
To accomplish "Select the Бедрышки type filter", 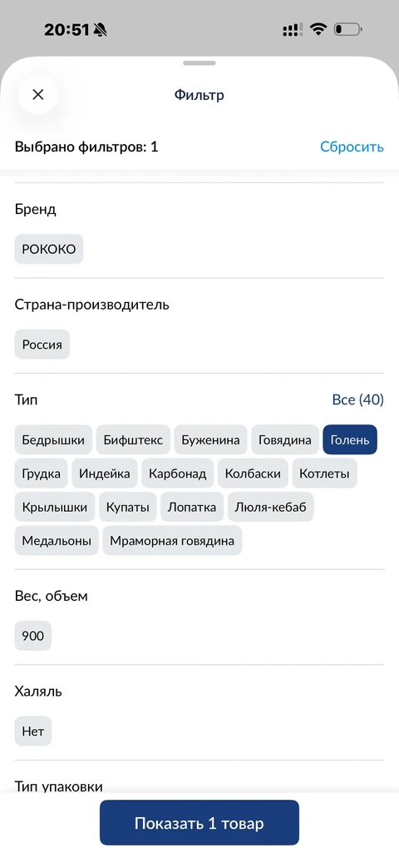I will [53, 440].
